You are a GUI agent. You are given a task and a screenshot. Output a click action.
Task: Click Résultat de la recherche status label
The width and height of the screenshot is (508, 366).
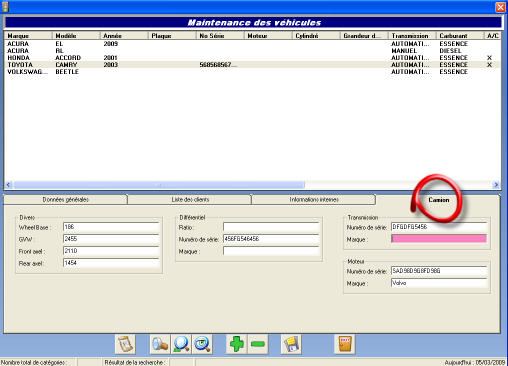135,362
